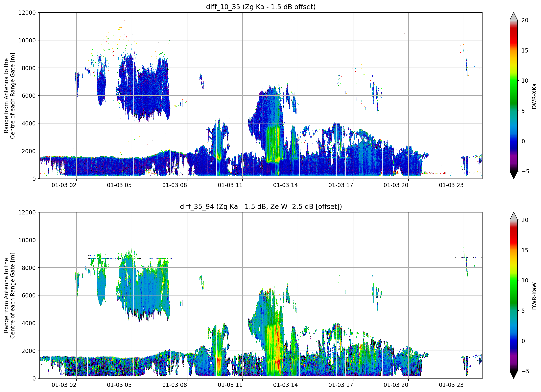
Task: Click the '01-03 20' x-tick on the bottom plot
Action: (x=396, y=385)
